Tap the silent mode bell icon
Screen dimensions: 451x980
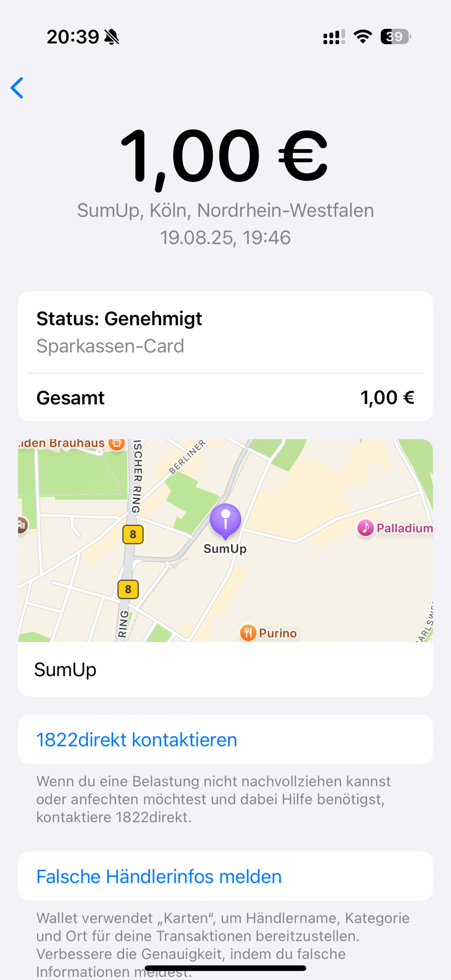coord(112,37)
